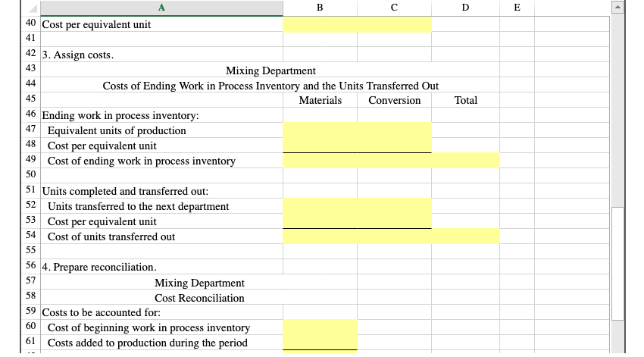Select Materials cell in row 49
The height and width of the screenshot is (357, 644).
320,161
